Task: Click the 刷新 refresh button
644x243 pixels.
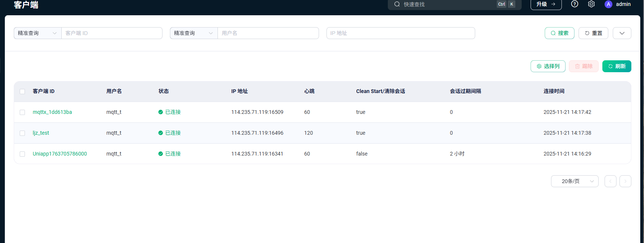Action: click(x=616, y=66)
